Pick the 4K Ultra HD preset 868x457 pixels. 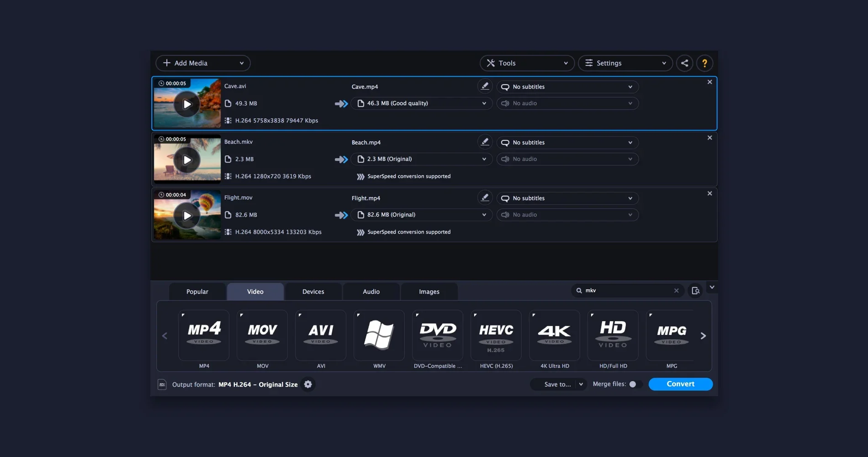click(554, 335)
